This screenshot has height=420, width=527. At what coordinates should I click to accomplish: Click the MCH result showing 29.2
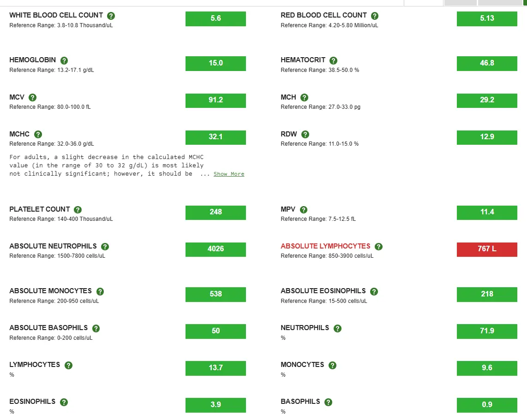click(486, 101)
